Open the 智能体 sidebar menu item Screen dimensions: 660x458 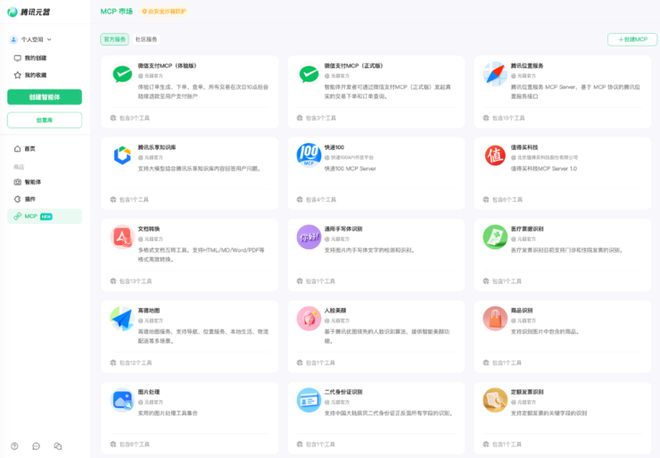(45, 182)
